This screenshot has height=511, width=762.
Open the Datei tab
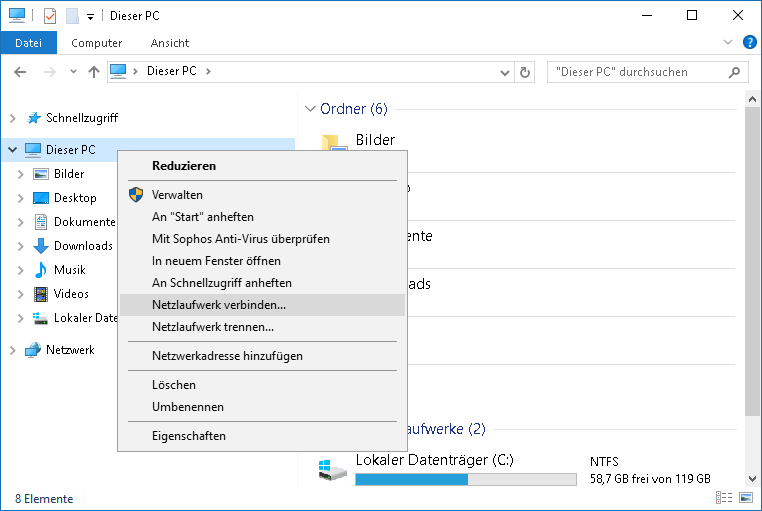click(x=28, y=43)
